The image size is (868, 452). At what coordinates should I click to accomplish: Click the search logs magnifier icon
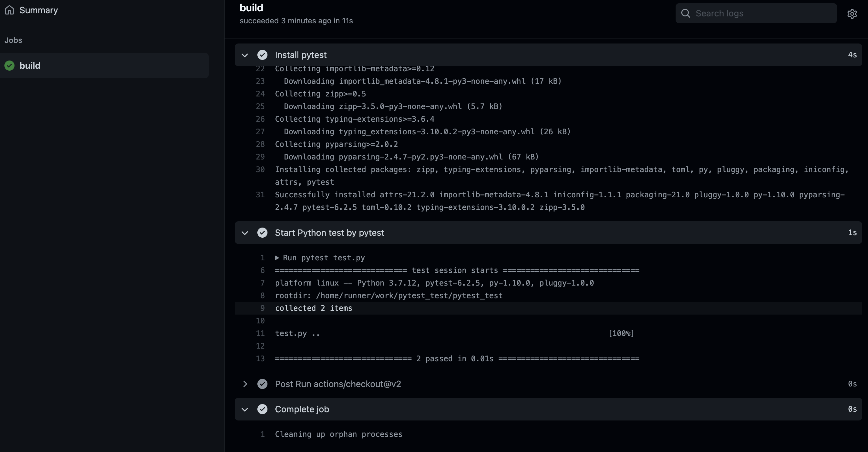click(x=685, y=13)
